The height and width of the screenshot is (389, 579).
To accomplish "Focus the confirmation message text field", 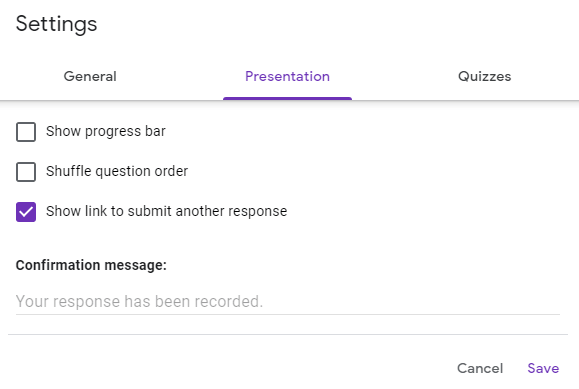I will click(x=288, y=301).
